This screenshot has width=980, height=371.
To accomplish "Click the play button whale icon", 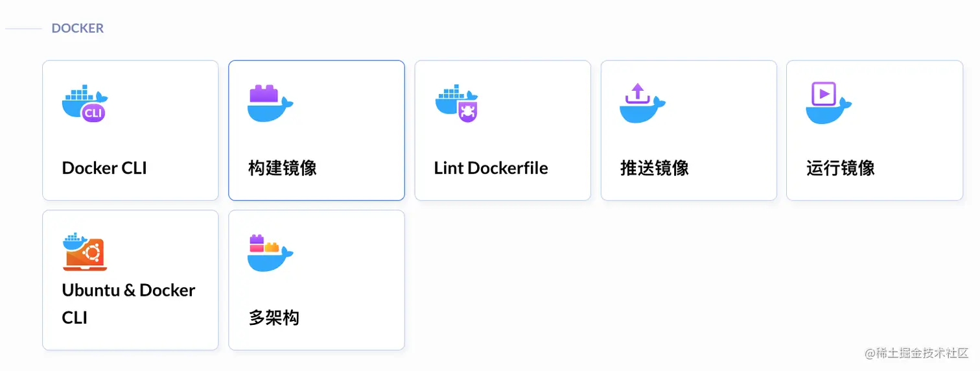I will (828, 102).
